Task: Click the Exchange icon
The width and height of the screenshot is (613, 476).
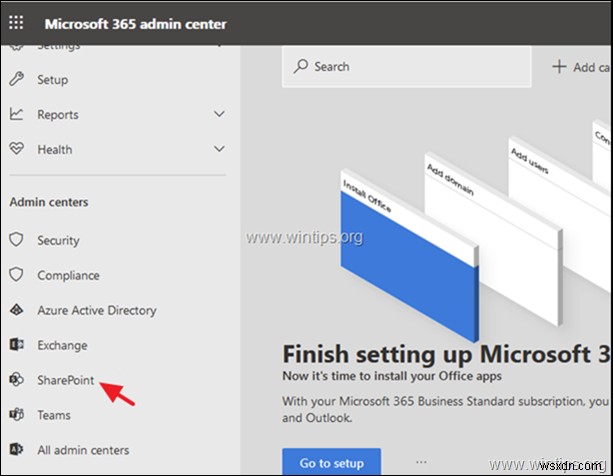Action: [x=16, y=345]
